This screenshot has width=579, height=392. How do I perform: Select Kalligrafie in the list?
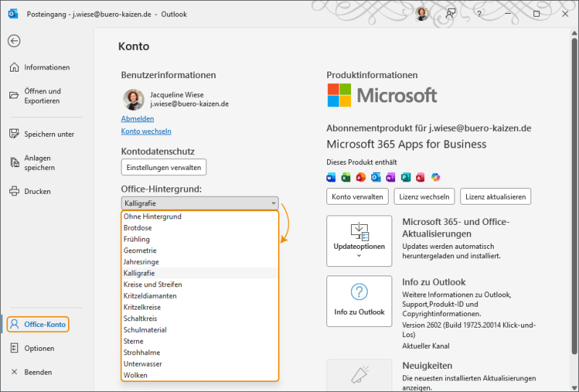pos(200,273)
